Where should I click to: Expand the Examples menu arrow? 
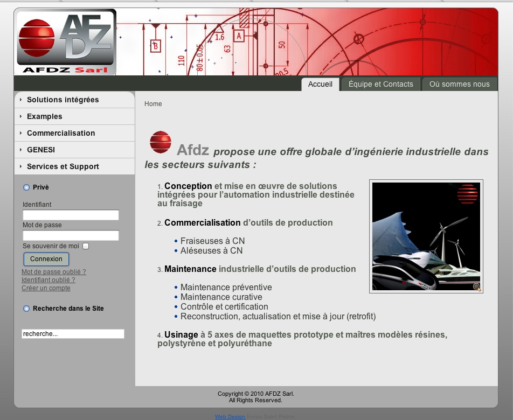(x=20, y=116)
